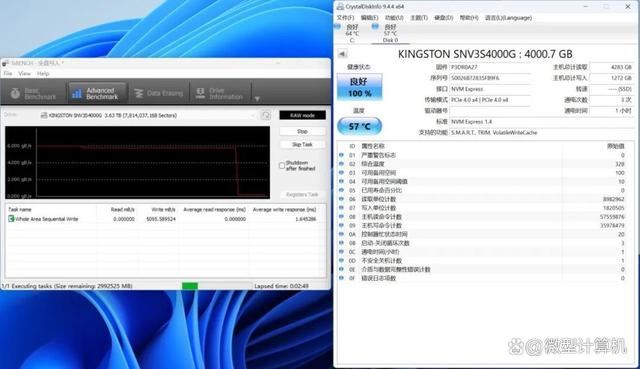This screenshot has width=640, height=369.
Task: Click the 57 °C temperature badge
Action: click(x=360, y=126)
